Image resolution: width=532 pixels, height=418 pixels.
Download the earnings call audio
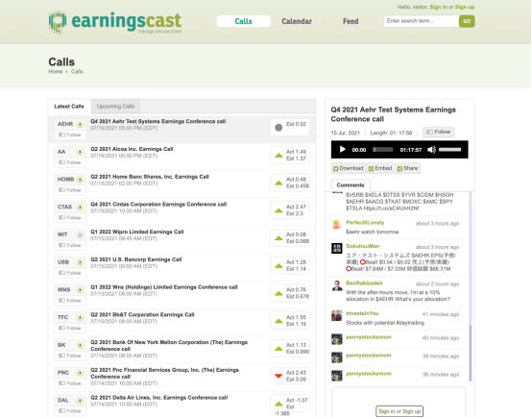click(349, 168)
